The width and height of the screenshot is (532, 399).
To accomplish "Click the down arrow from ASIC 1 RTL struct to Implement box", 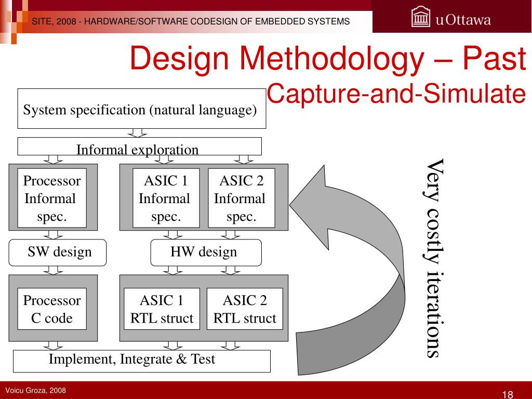I will (172, 345).
